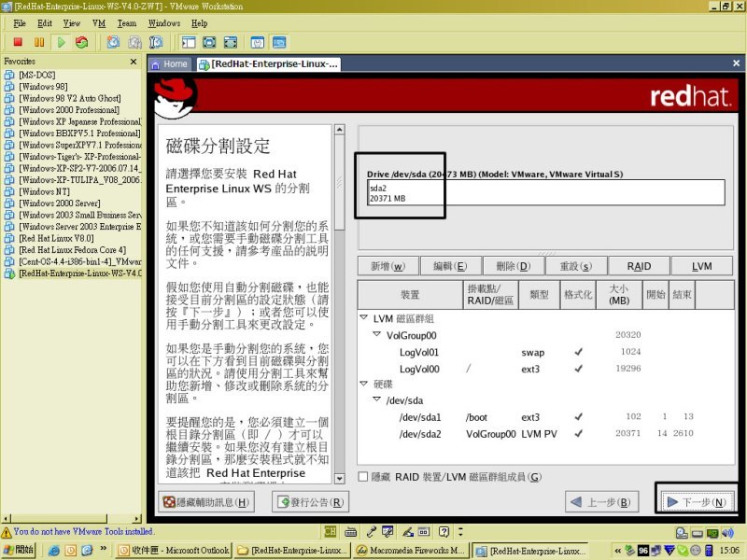
Task: Open the Team menu
Action: 127,23
